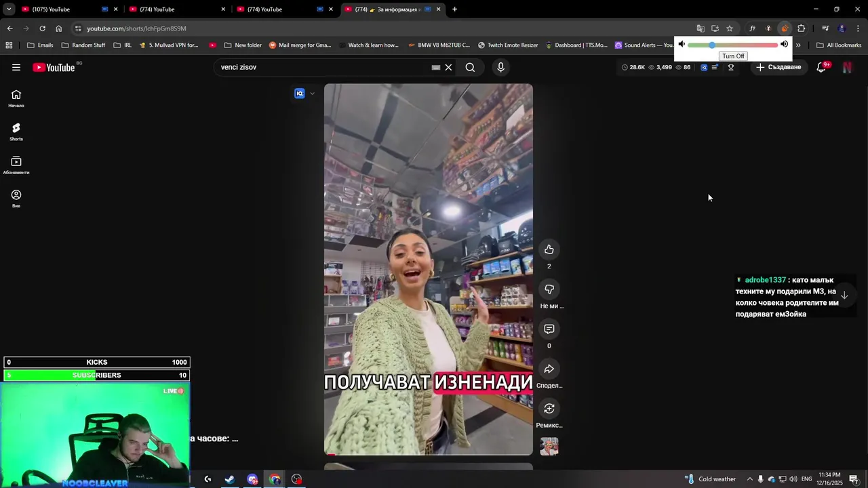The image size is (868, 488).
Task: Click the loud speaker icon in volume popup
Action: pos(785,45)
